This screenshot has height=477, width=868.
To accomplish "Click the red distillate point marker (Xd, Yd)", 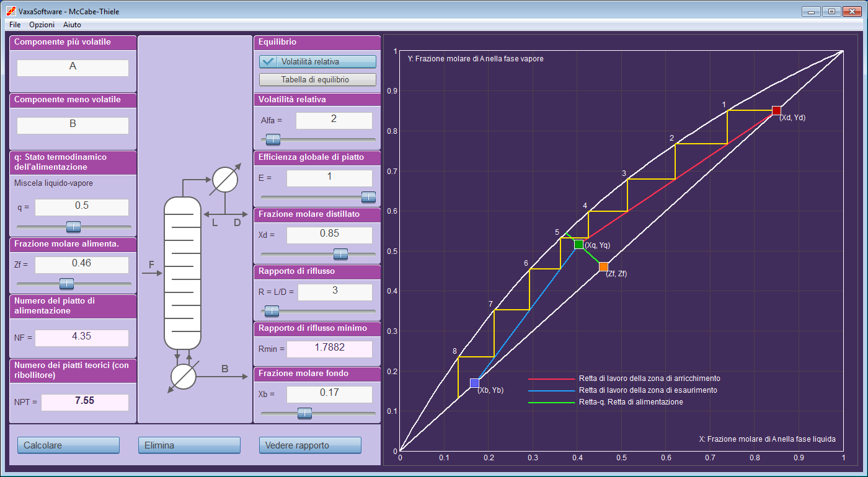I will click(x=776, y=111).
